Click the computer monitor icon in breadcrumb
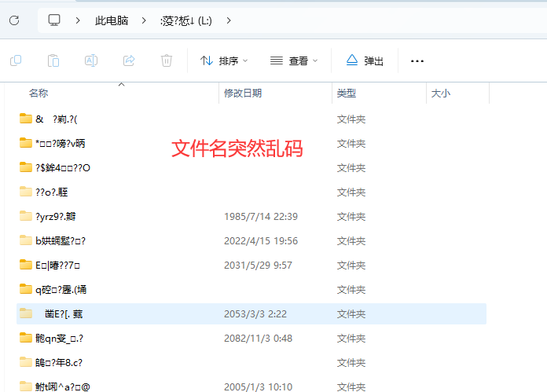Image resolution: width=547 pixels, height=392 pixels. 54,20
